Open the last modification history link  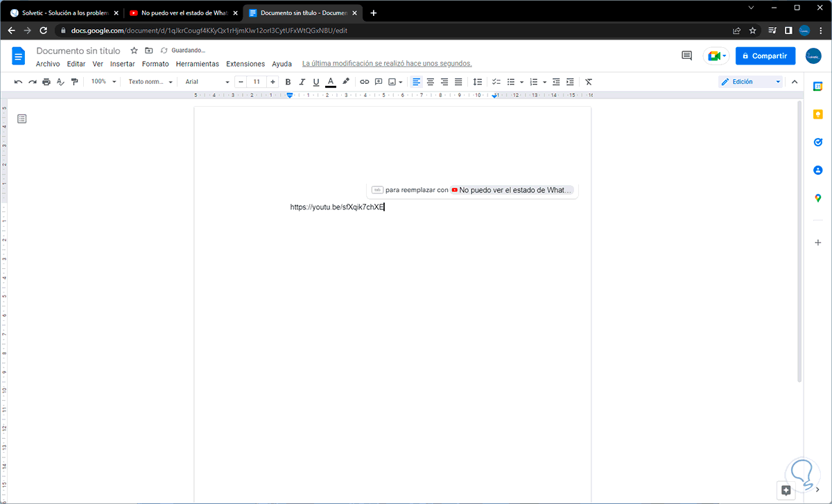(387, 64)
